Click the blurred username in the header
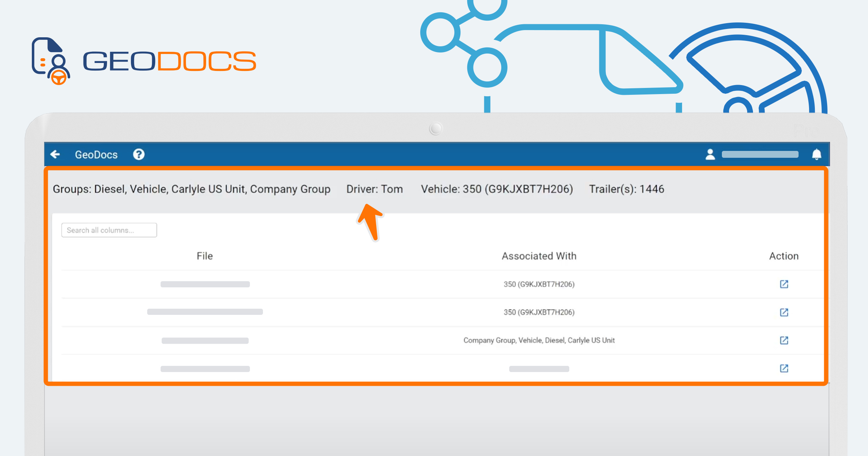 (x=760, y=155)
